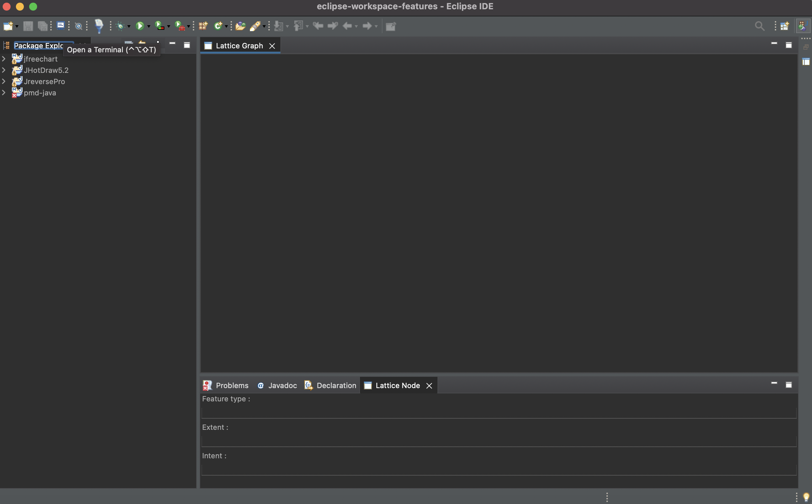The width and height of the screenshot is (812, 504).
Task: Switch to the Javadoc tab
Action: [277, 385]
